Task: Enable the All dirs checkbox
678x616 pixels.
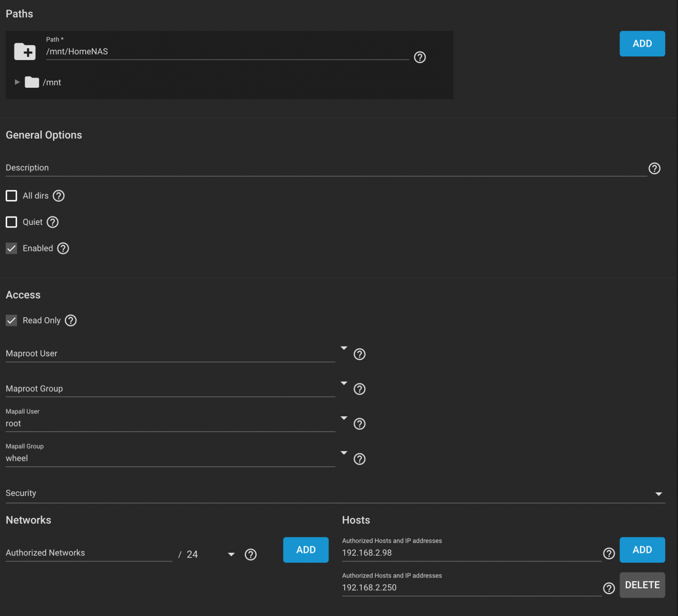Action: 11,196
